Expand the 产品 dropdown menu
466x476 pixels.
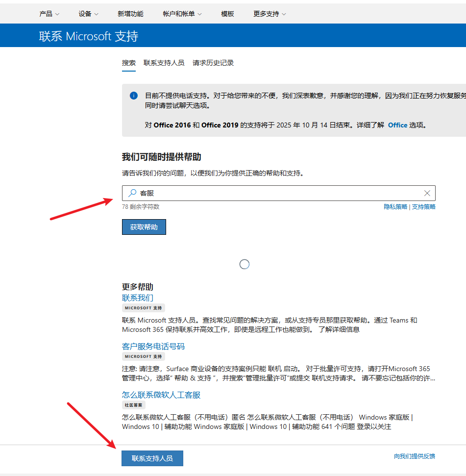49,14
